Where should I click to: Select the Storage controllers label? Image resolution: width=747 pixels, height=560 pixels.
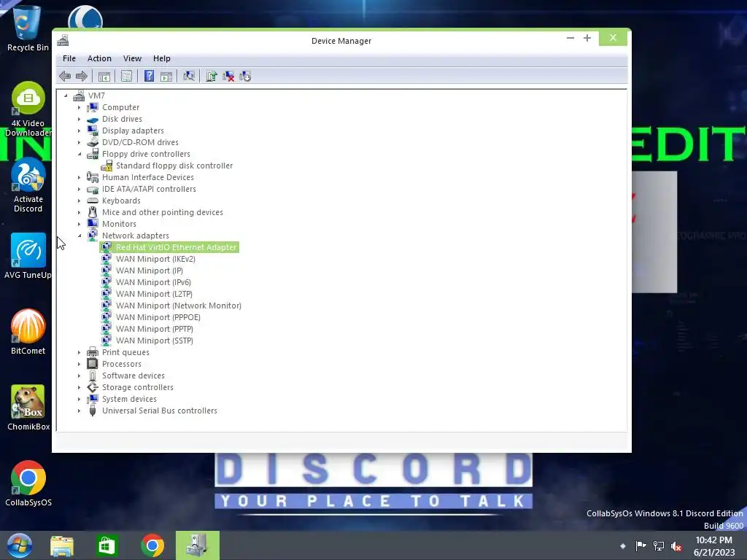138,387
